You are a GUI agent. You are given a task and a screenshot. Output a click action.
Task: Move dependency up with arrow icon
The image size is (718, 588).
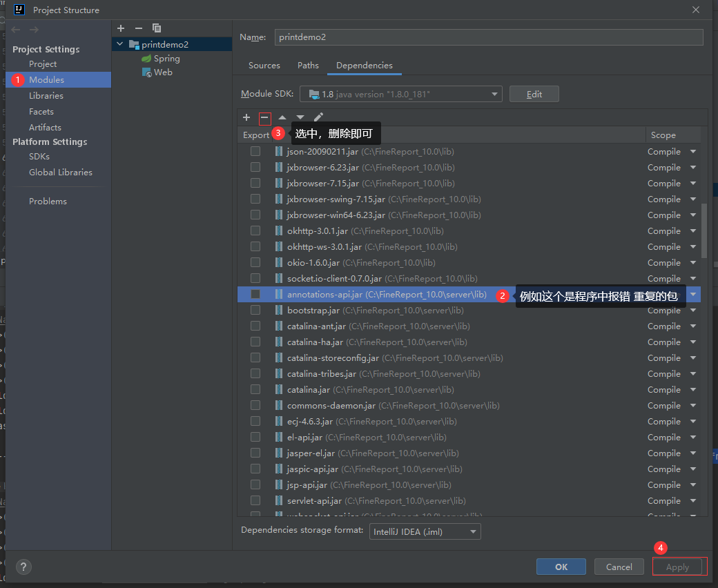pos(282,117)
